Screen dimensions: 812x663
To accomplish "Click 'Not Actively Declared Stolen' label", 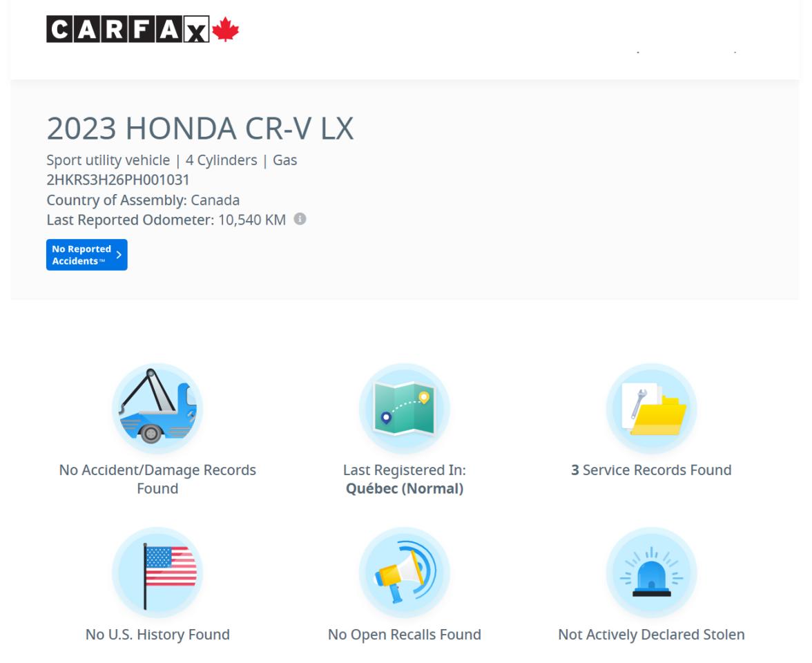I will (651, 634).
